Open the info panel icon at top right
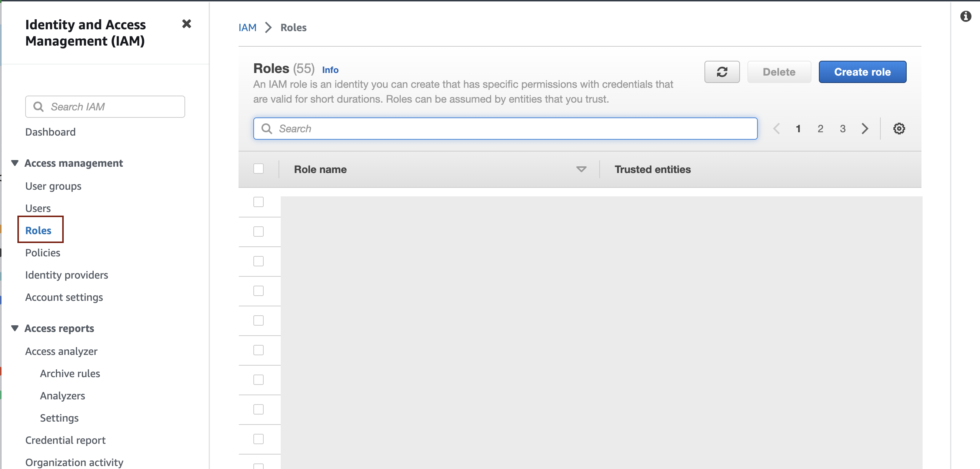 965,16
